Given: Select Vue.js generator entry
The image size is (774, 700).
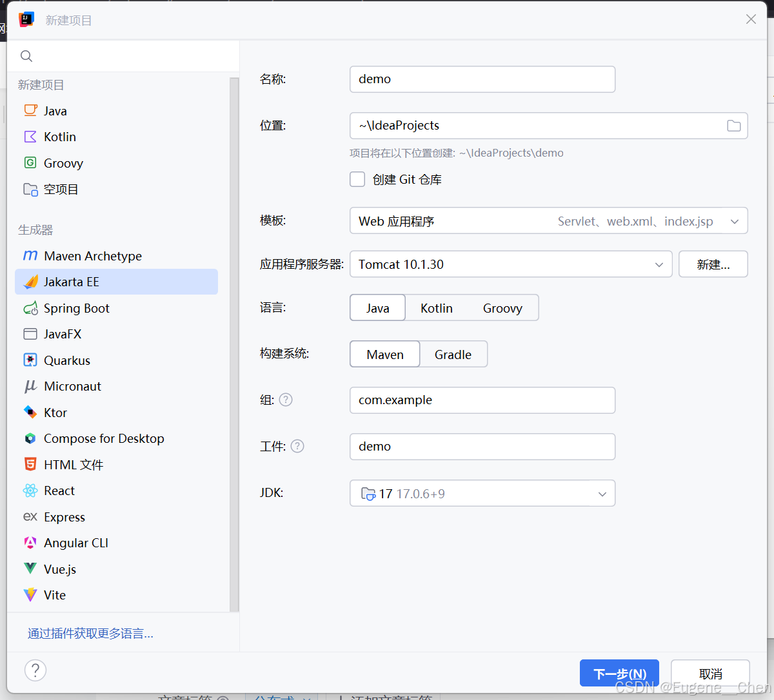Looking at the screenshot, I should pos(116,569).
